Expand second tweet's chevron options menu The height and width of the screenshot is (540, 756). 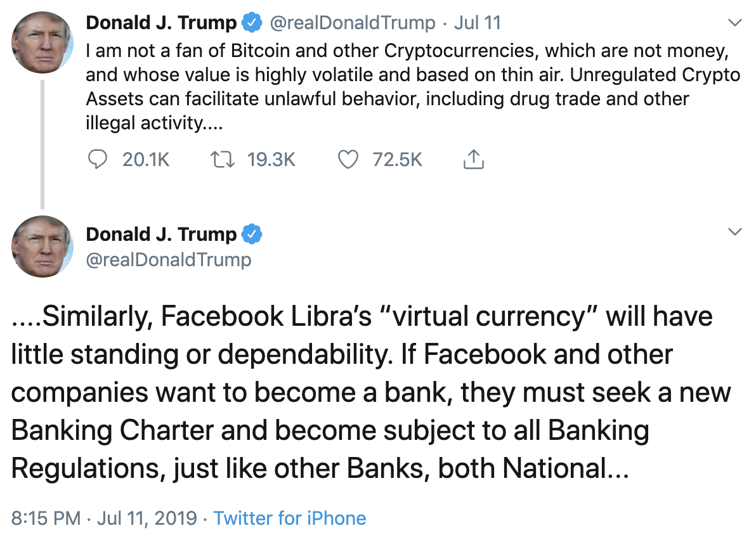(734, 233)
